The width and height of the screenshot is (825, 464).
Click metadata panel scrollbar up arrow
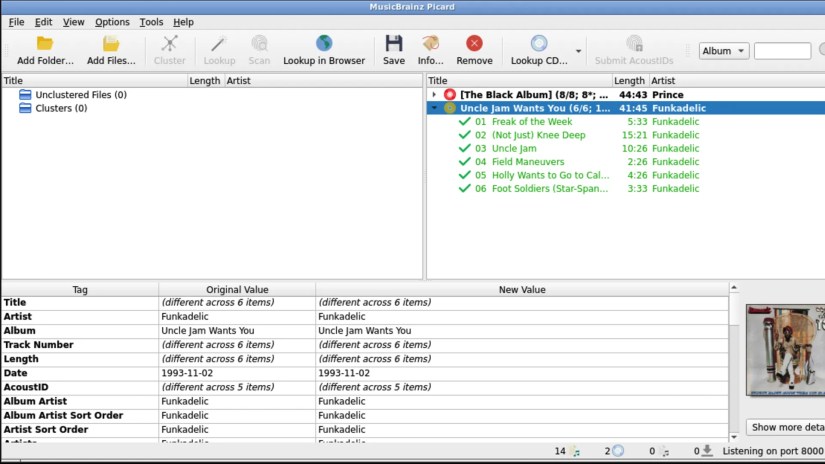point(734,288)
